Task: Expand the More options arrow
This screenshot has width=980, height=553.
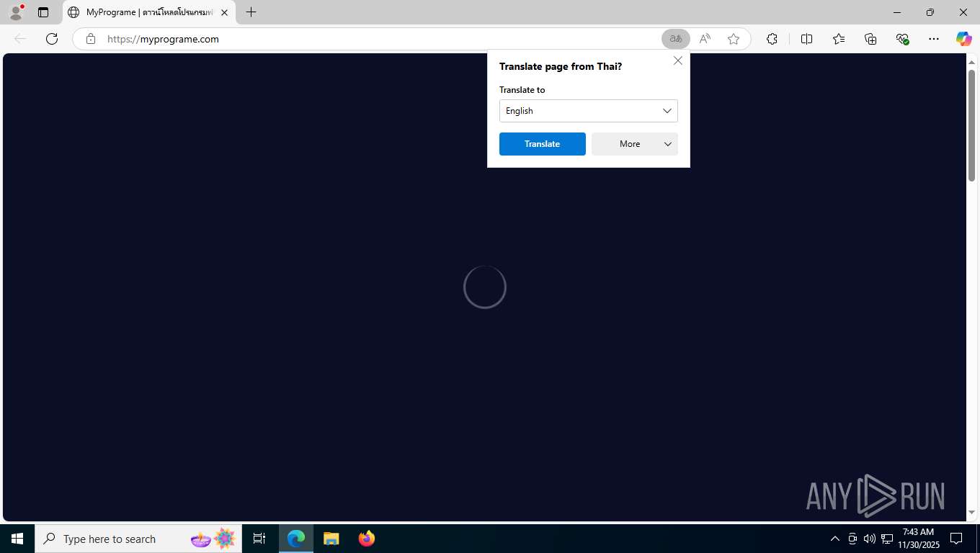Action: pyautogui.click(x=668, y=144)
